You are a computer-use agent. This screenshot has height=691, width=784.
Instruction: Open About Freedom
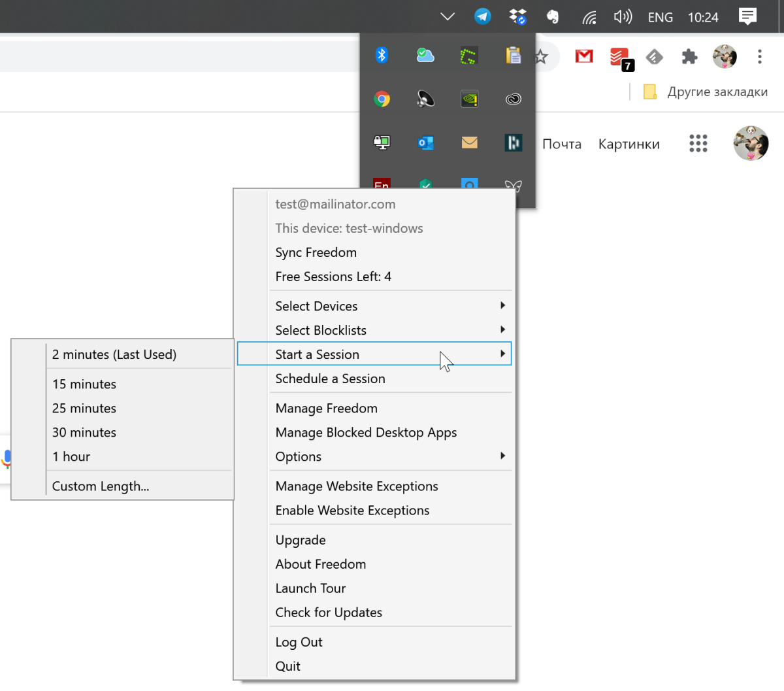coord(374,564)
